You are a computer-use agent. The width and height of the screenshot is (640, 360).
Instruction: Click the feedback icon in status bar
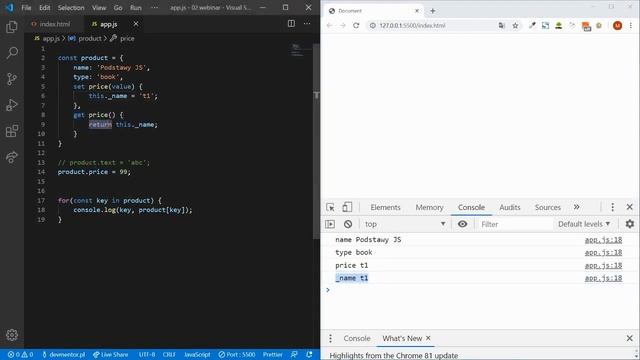pos(294,354)
